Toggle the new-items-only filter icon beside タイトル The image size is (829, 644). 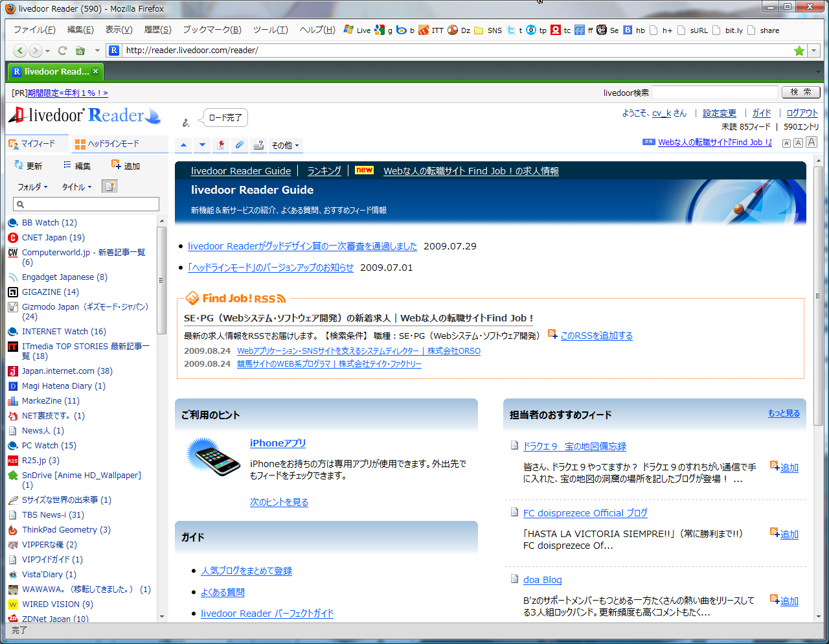click(110, 187)
